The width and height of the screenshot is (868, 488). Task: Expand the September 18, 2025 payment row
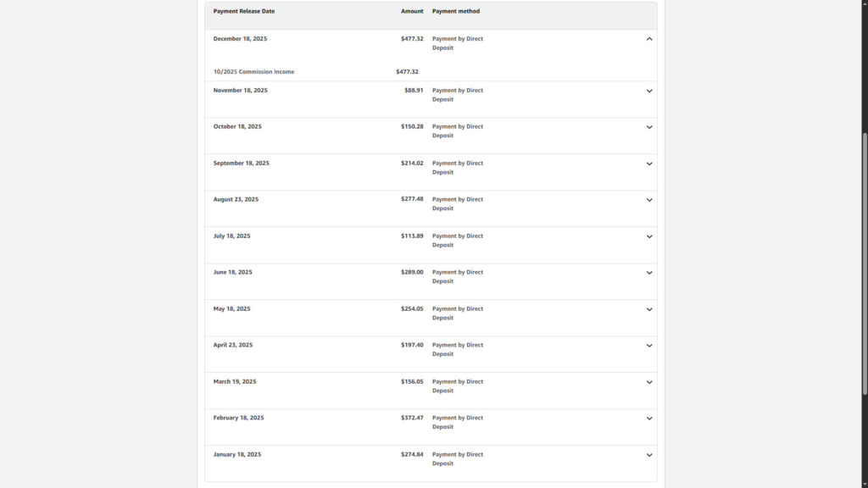(649, 164)
